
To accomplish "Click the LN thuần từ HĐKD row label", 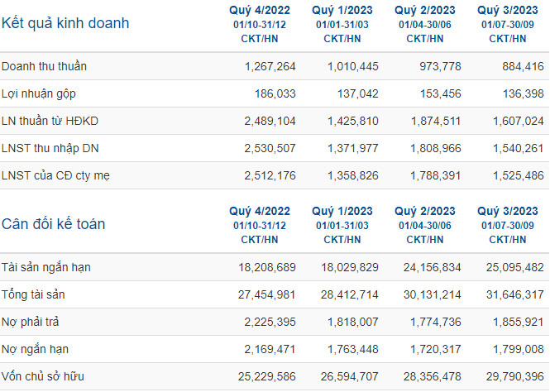I will (x=50, y=121).
